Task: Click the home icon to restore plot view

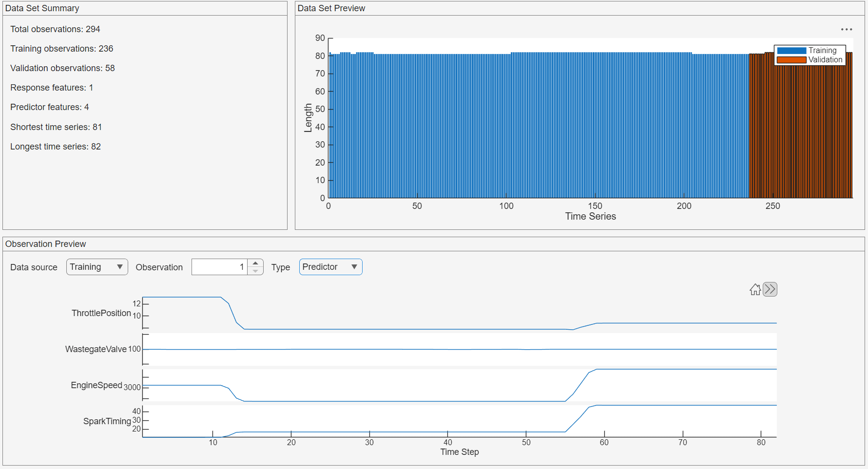Action: point(755,289)
